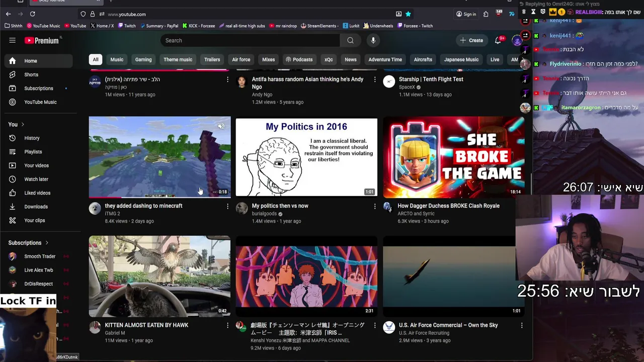
Task: Open watch History
Action: click(x=39, y=138)
